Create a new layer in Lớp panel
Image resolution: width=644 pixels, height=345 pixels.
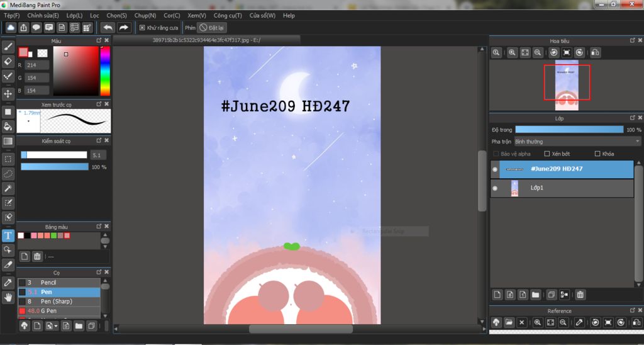[497, 295]
